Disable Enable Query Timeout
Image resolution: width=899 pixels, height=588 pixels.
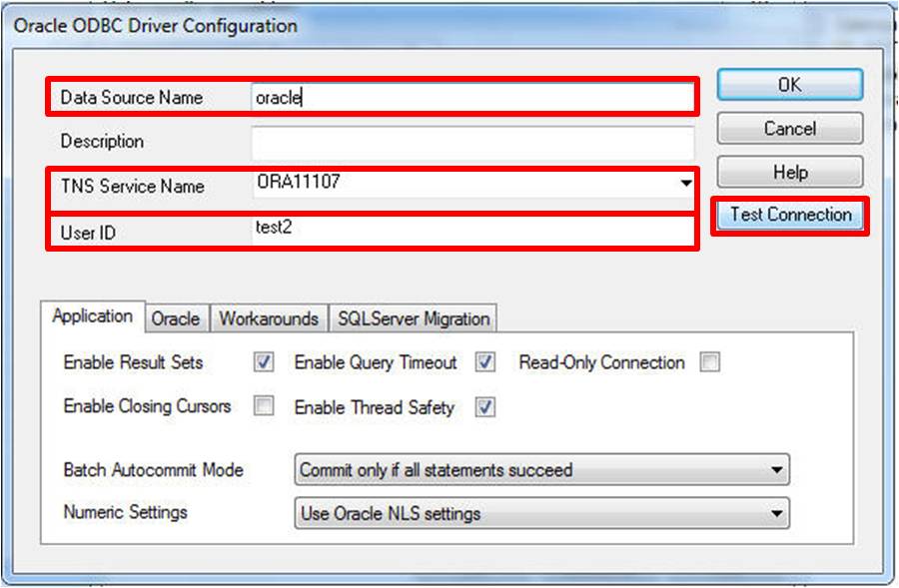pos(483,362)
